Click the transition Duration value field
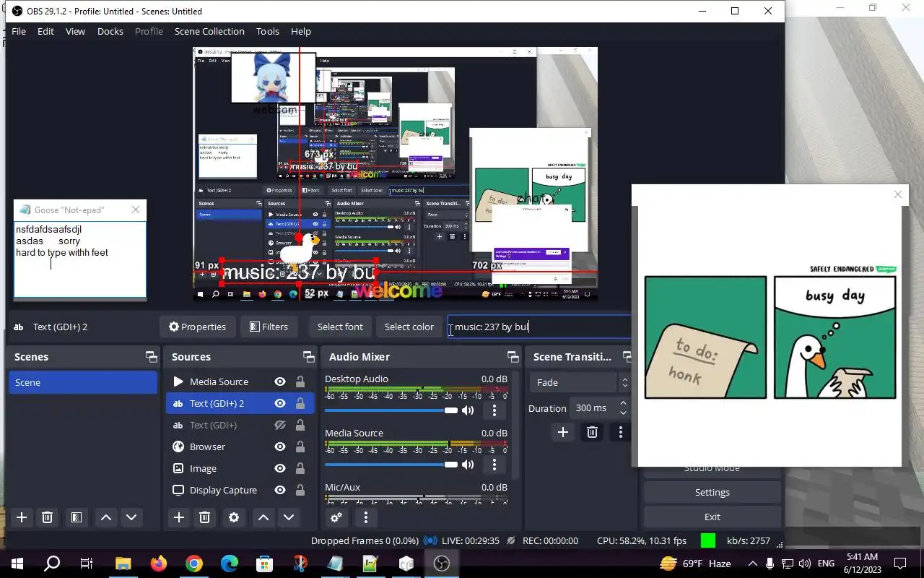 click(x=593, y=408)
